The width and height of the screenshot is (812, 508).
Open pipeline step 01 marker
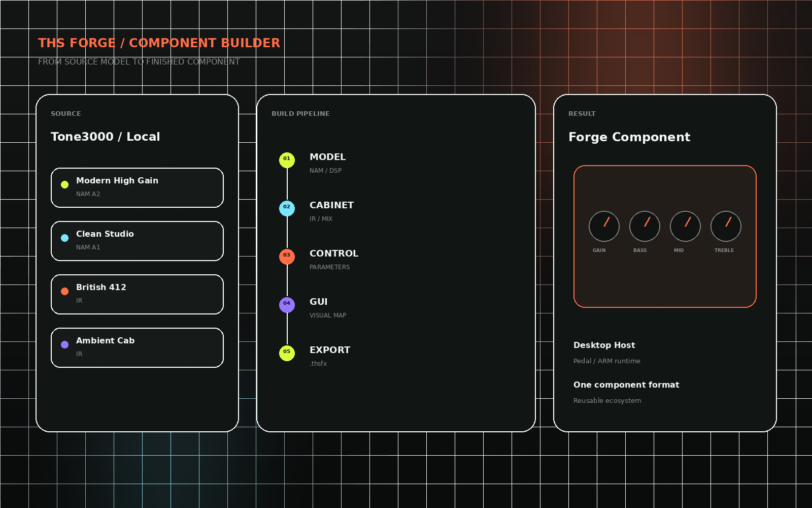pyautogui.click(x=287, y=160)
